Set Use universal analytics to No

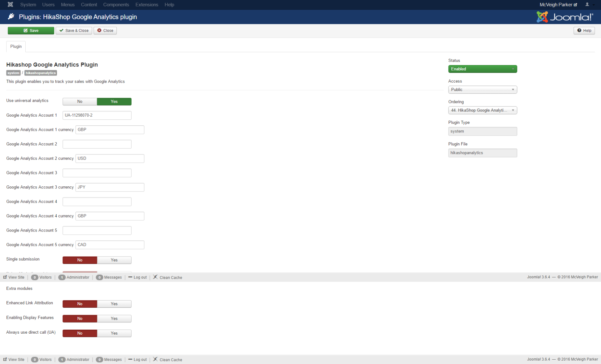click(x=80, y=101)
